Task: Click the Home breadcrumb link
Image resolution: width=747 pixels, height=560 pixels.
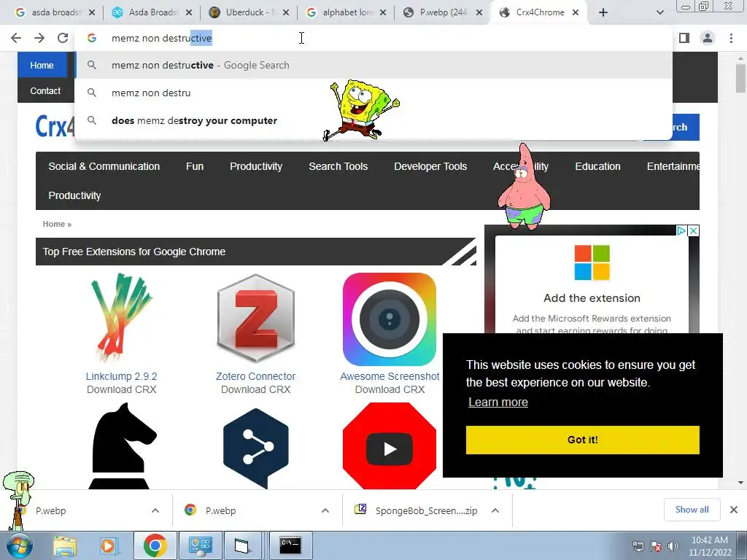Action: click(53, 224)
